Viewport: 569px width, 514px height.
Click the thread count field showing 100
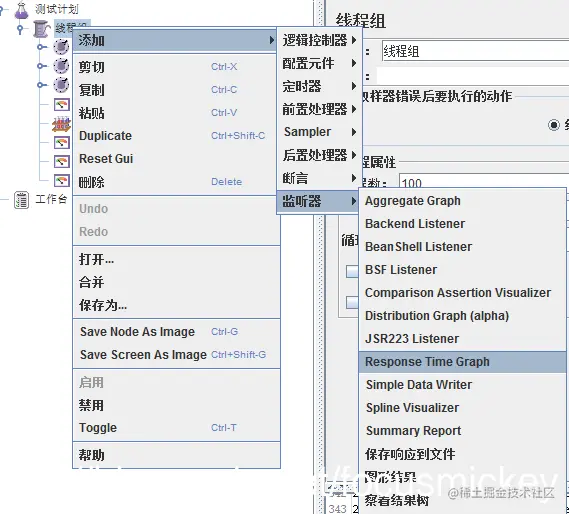tap(484, 181)
